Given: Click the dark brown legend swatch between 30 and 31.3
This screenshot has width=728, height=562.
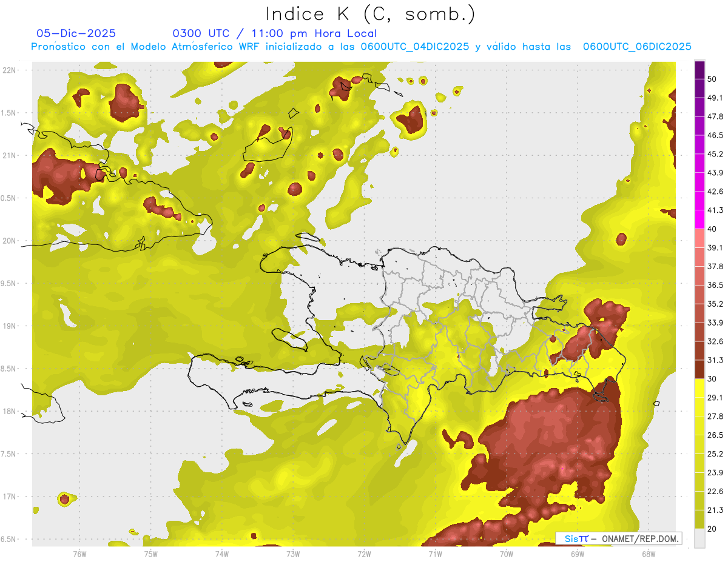Looking at the screenshot, I should pos(699,369).
